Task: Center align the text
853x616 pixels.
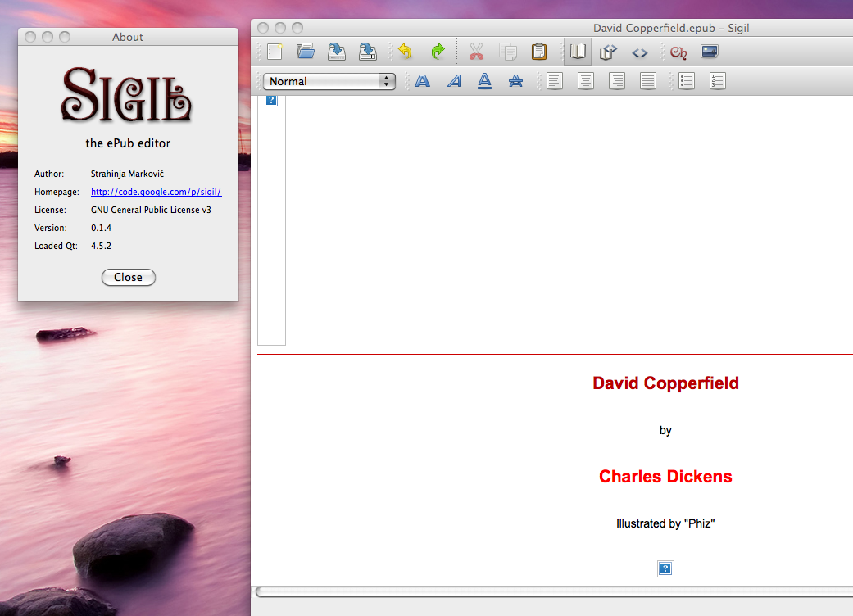Action: point(585,82)
